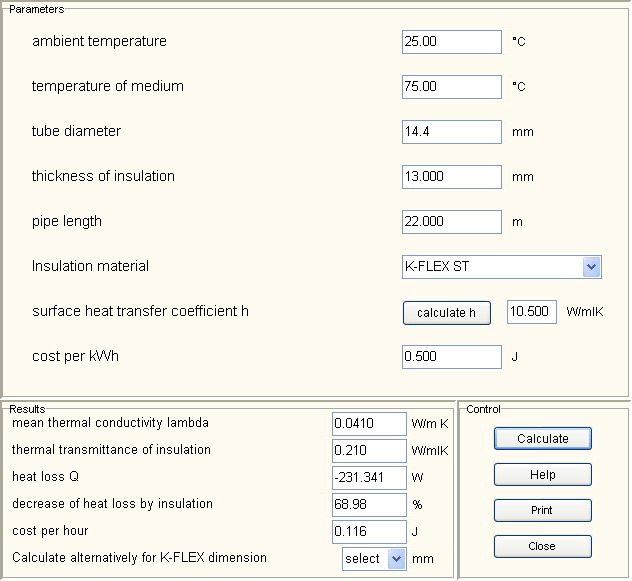Select the cost per hour result field

click(369, 532)
